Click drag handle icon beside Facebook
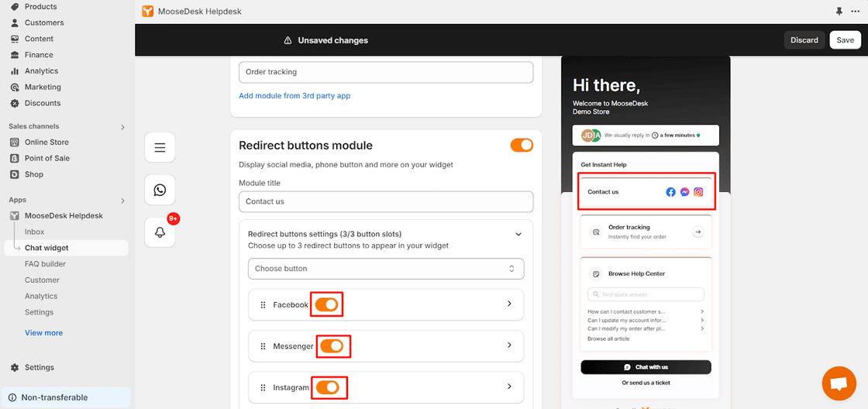This screenshot has height=409, width=868. [263, 305]
